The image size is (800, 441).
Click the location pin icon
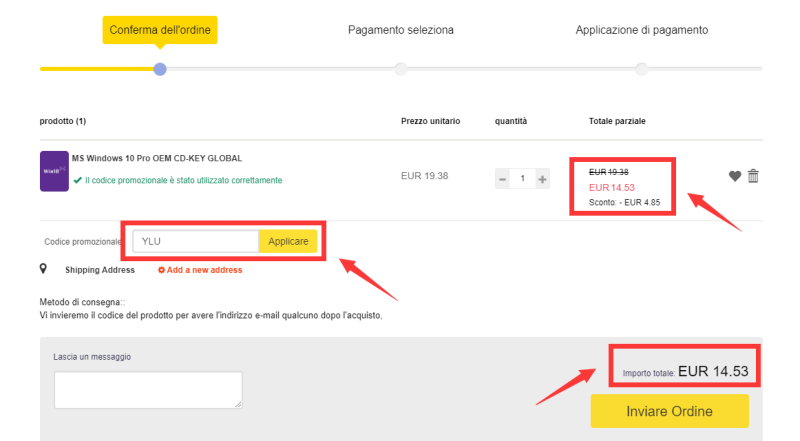[43, 269]
